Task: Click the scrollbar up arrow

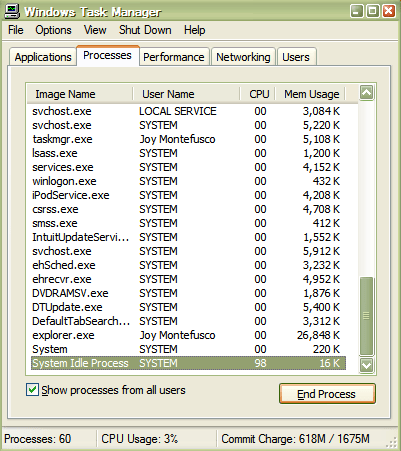Action: [366, 93]
